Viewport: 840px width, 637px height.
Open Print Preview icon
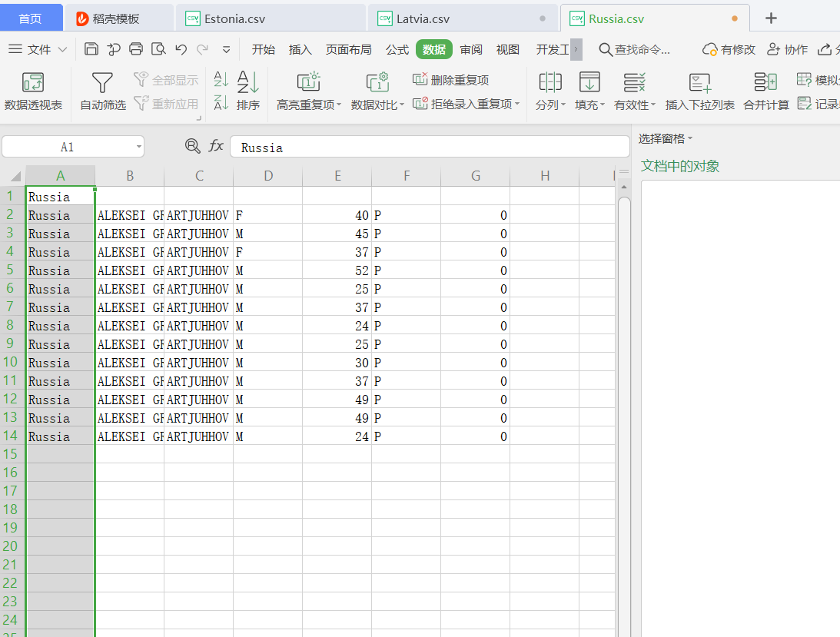click(158, 49)
